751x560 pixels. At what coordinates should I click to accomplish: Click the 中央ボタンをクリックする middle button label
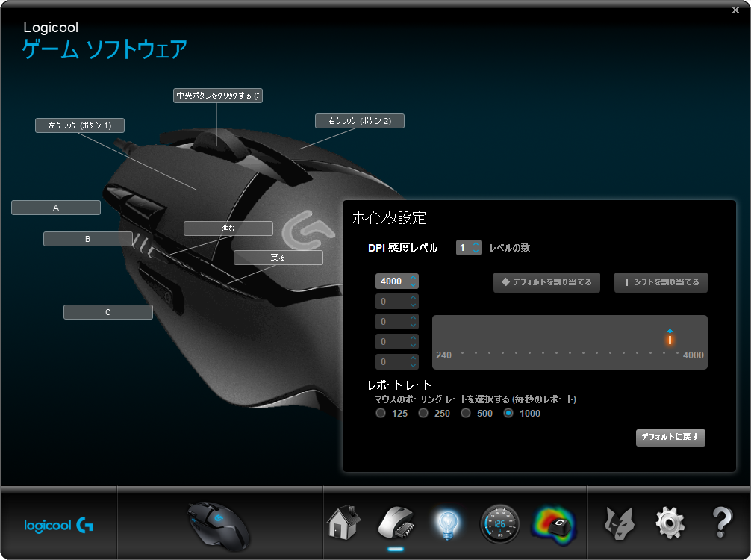tap(217, 96)
